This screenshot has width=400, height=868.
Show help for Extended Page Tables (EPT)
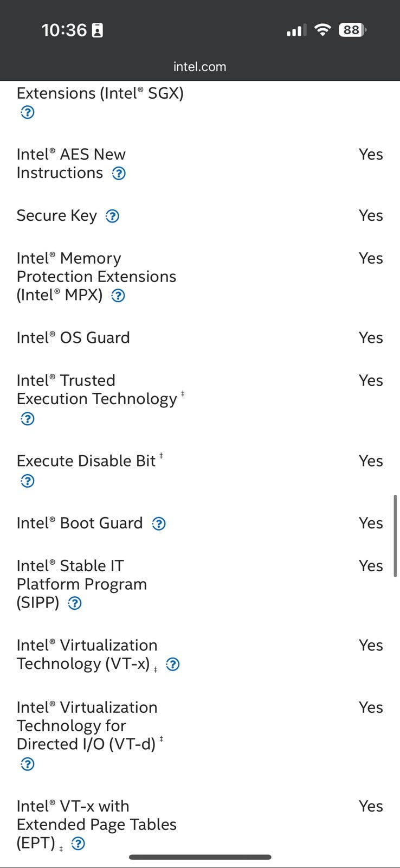78,844
